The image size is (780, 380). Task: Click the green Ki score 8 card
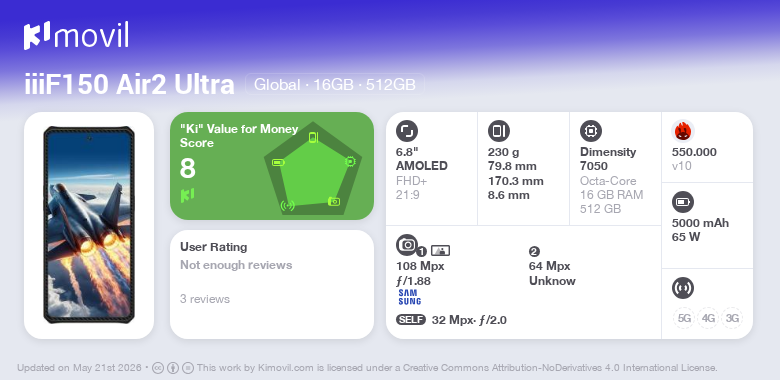point(272,166)
